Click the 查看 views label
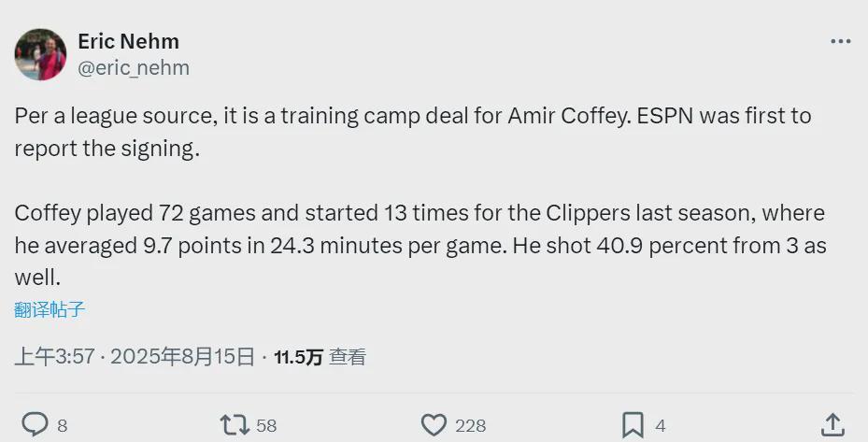This screenshot has height=442, width=868. 348,356
